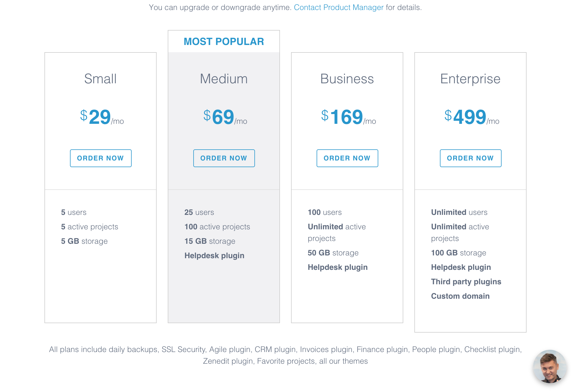Click Order Now for the Small plan
This screenshot has height=392, width=571.
101,158
